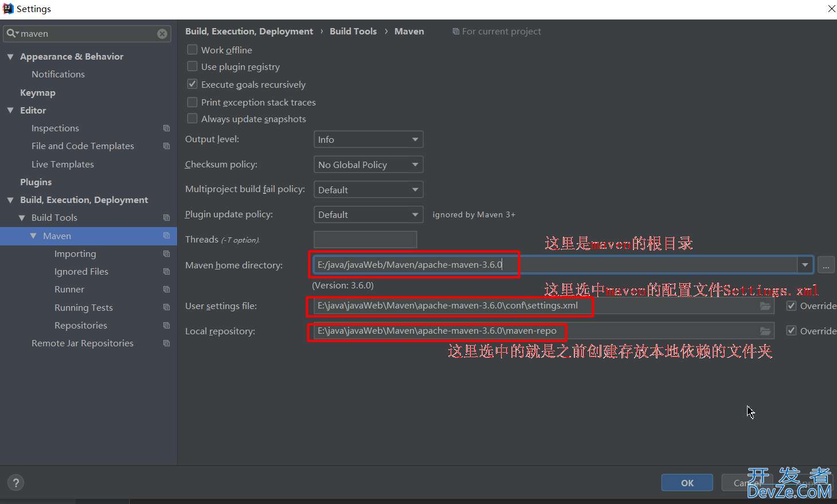Click project-level icon beside Remote Jar Repositories
837x504 pixels.
[166, 343]
